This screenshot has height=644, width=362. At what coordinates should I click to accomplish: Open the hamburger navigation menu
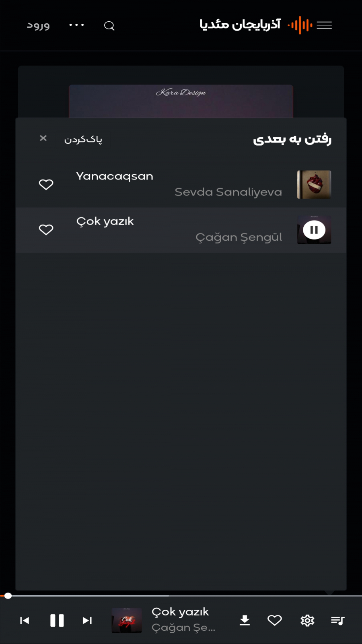pos(324,25)
